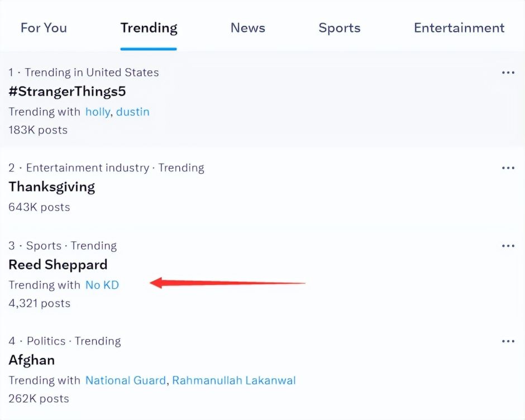Click the 'No KD' related trend link
This screenshot has height=420, width=525.
coord(102,285)
